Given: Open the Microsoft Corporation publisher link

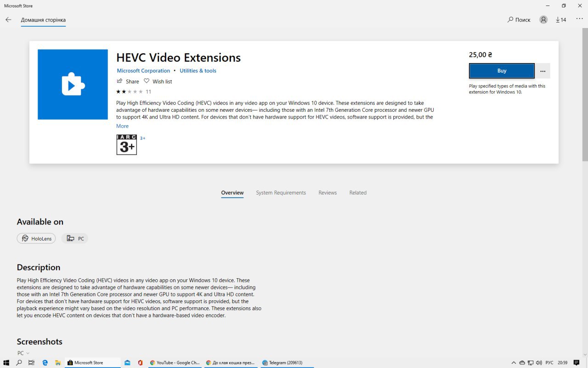Looking at the screenshot, I should [x=143, y=71].
